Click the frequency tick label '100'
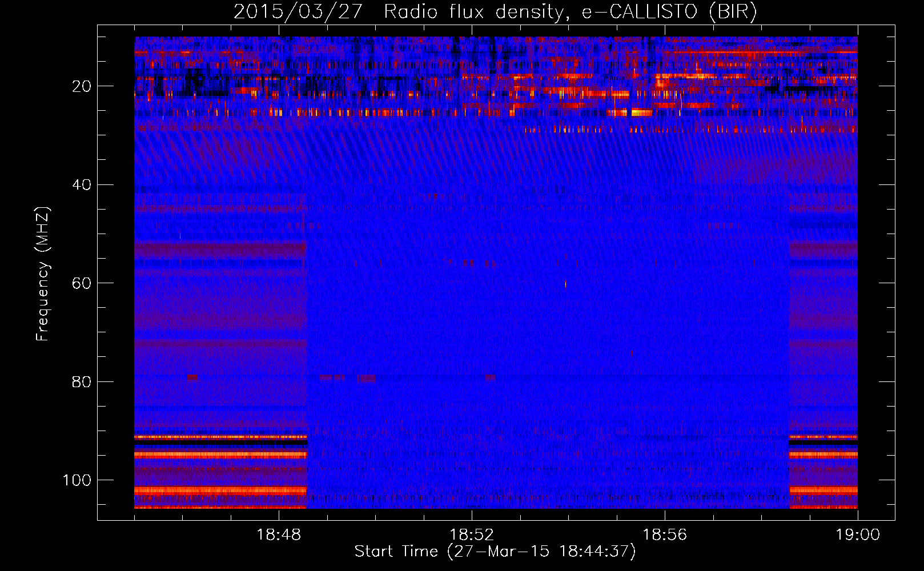 [77, 480]
